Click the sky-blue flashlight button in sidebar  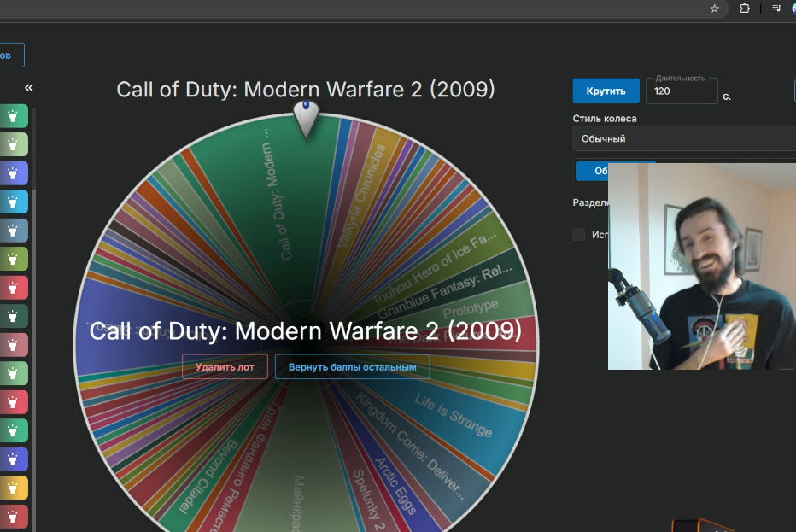[14, 202]
